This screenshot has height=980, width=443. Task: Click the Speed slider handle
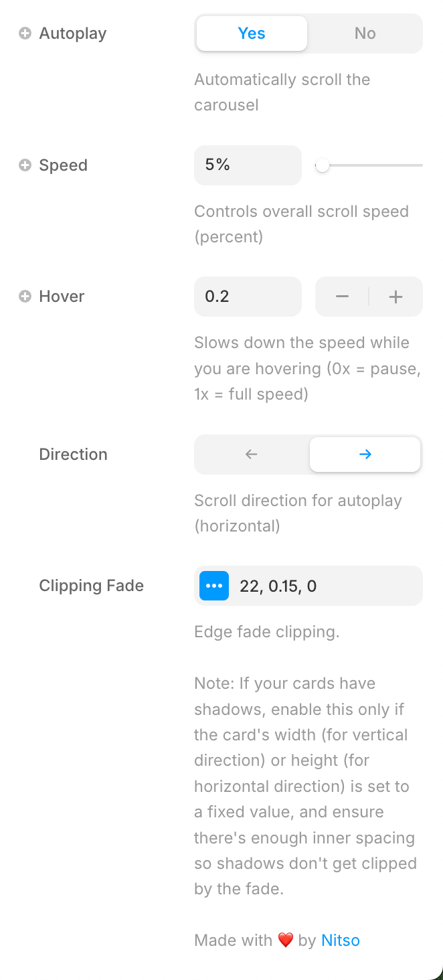[323, 165]
